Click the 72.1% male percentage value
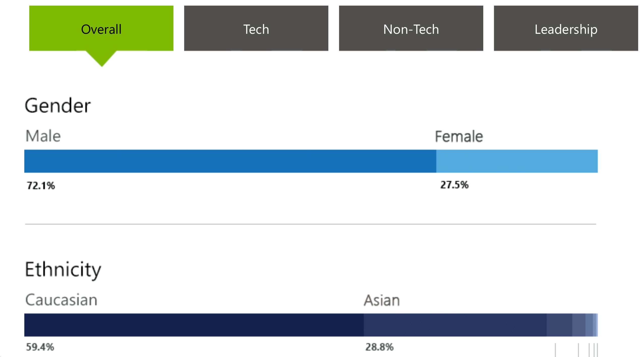644x357 pixels. click(41, 186)
